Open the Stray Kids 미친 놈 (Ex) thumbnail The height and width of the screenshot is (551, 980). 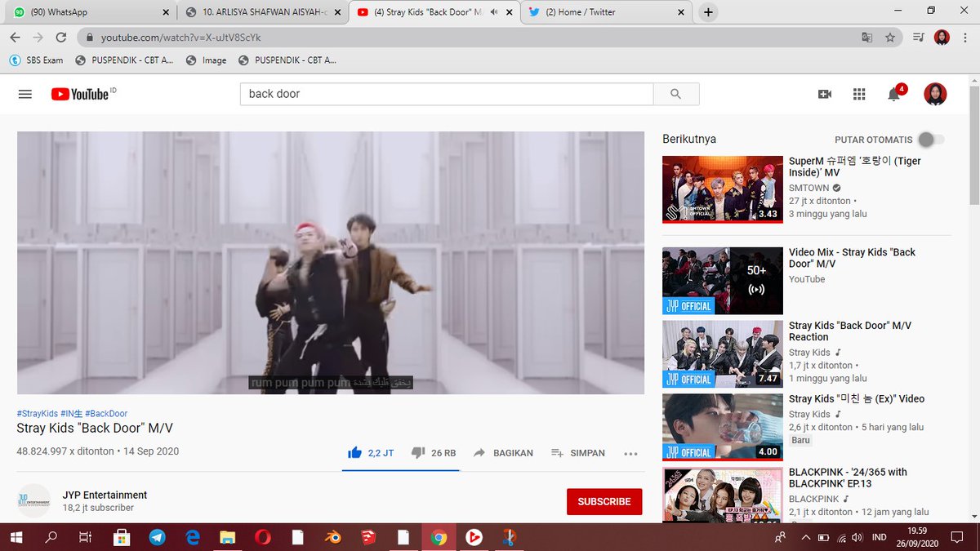click(x=723, y=428)
